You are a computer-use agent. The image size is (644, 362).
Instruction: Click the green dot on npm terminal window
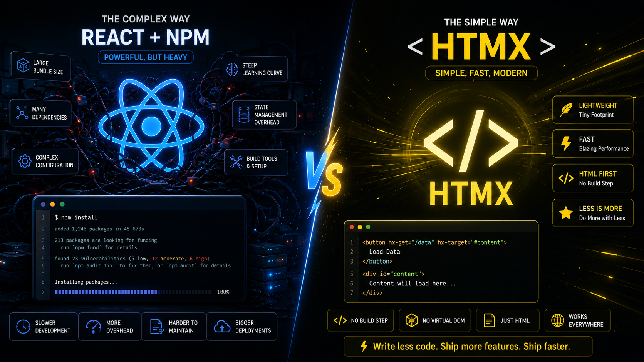tap(62, 204)
